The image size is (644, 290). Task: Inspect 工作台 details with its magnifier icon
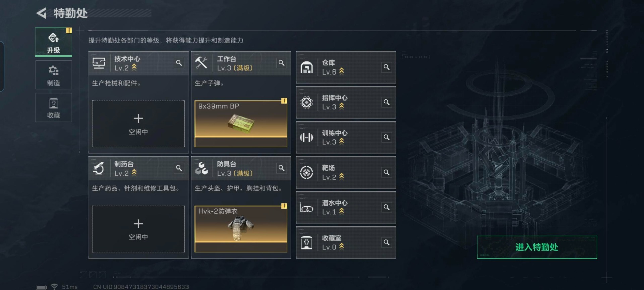point(282,63)
